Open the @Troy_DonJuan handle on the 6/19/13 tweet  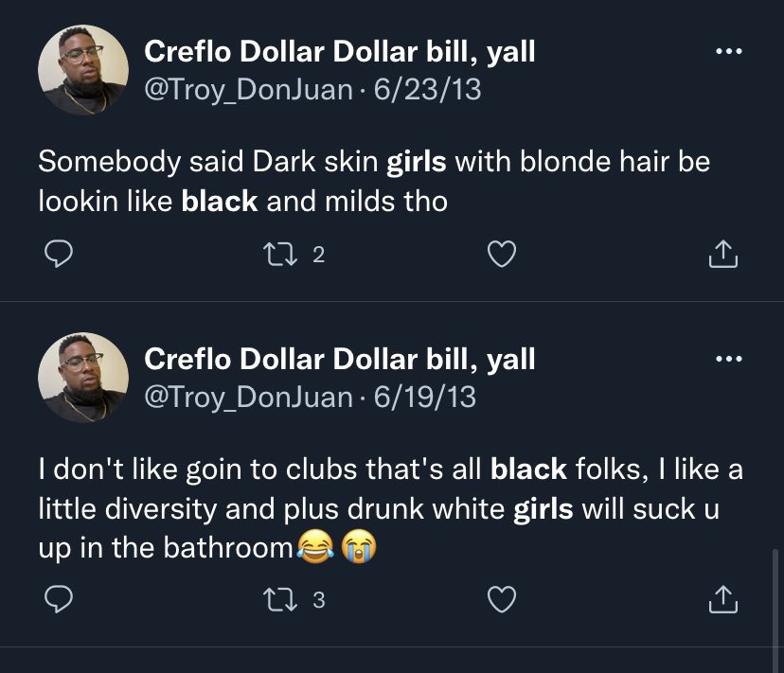click(248, 398)
